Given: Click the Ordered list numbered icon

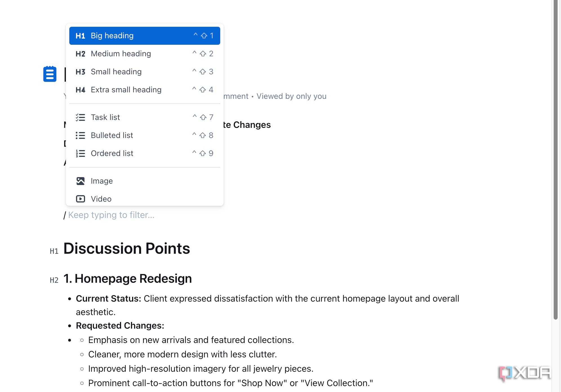Looking at the screenshot, I should 80,153.
